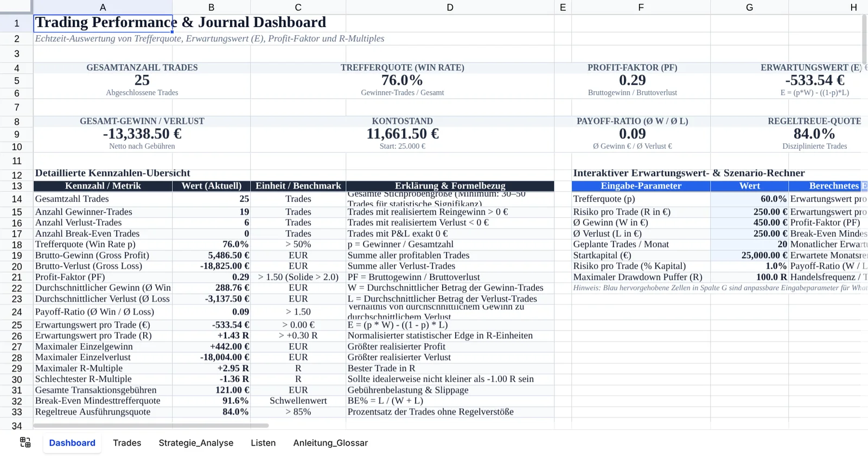Select the Schwellenwert benchmark cell
Image resolution: width=868 pixels, height=456 pixels.
298,401
